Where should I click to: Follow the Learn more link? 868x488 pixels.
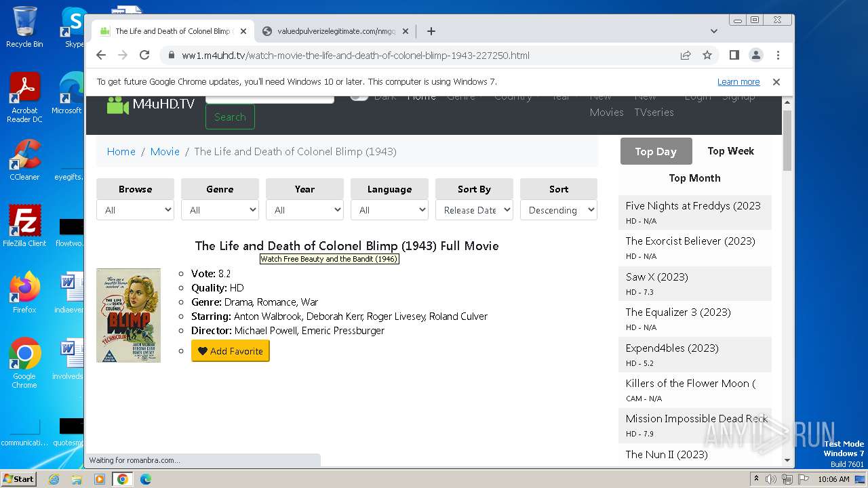[x=738, y=82]
